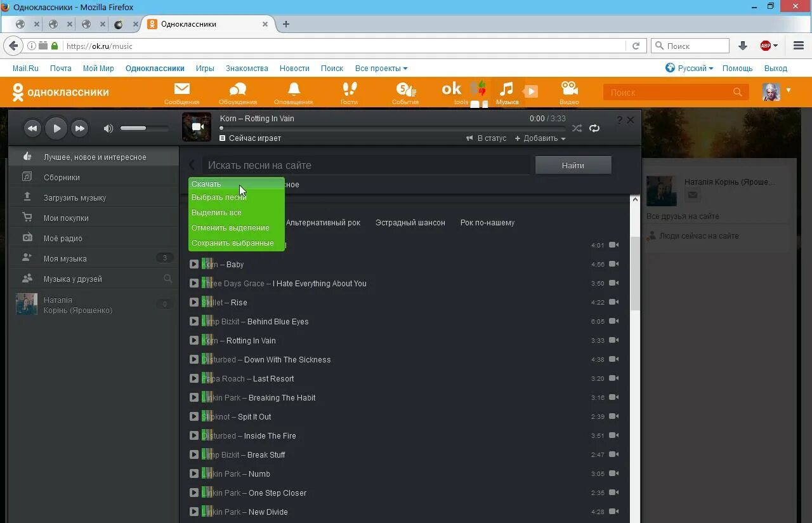
Task: Play Disturbed – Down With The Sickness
Action: click(x=194, y=359)
